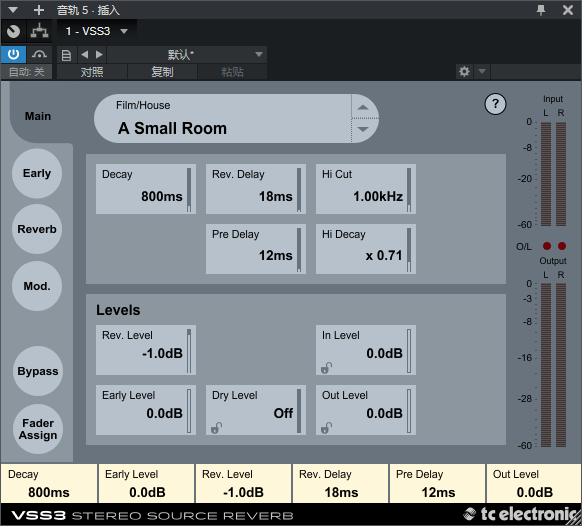Click the knob-shaped editor icon

[x=13, y=31]
